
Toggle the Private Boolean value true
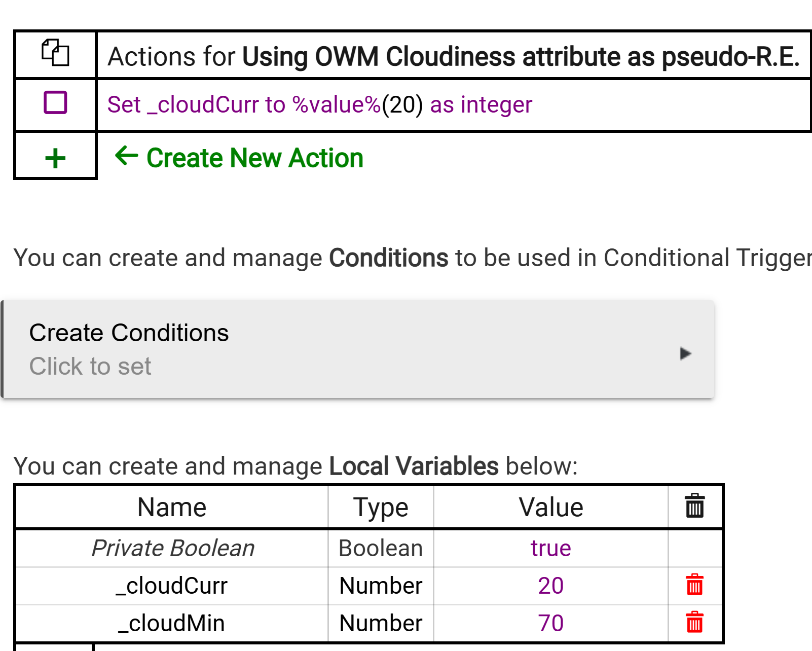coord(550,548)
